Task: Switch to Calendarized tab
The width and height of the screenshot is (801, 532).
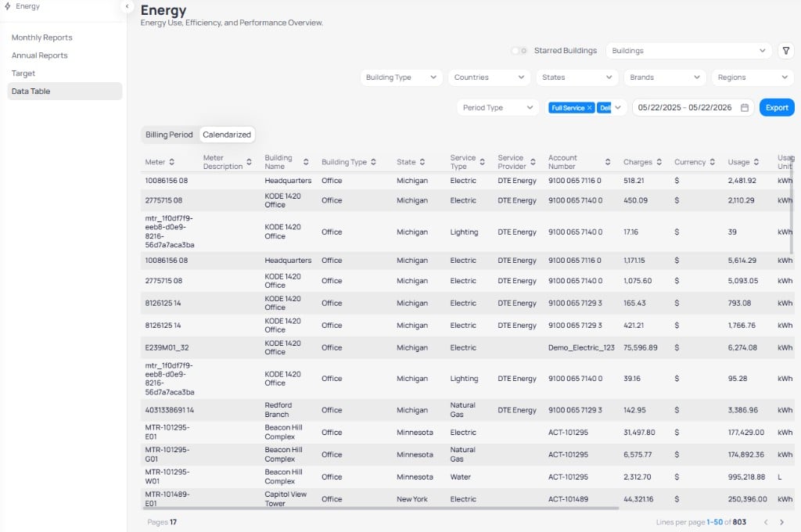Action: pos(227,135)
